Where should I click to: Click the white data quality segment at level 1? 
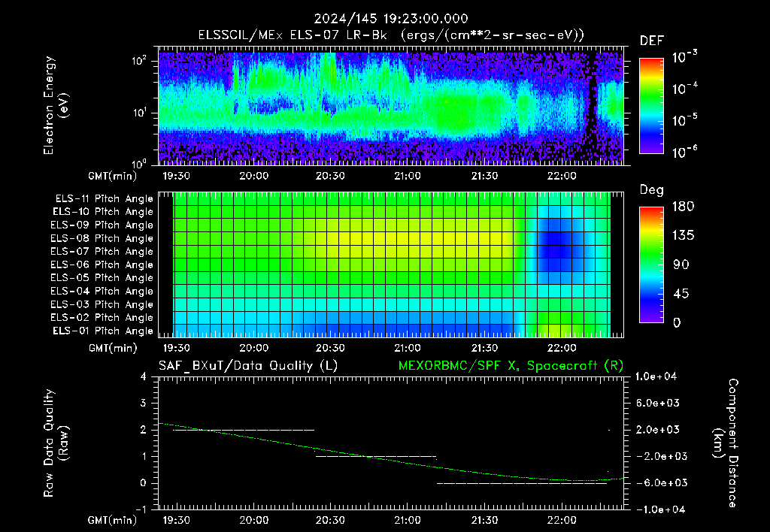(x=376, y=456)
